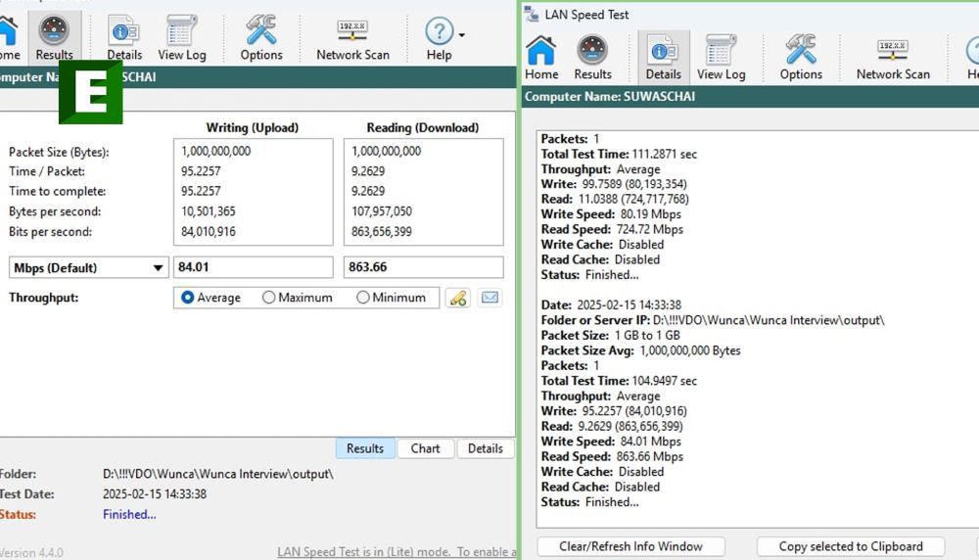Open Details in left window toolbar
The image size is (979, 560).
[124, 37]
